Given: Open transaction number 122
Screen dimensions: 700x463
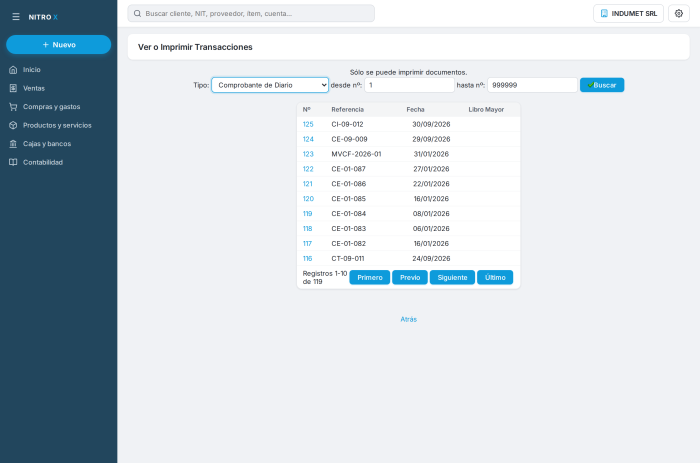Looking at the screenshot, I should point(308,169).
